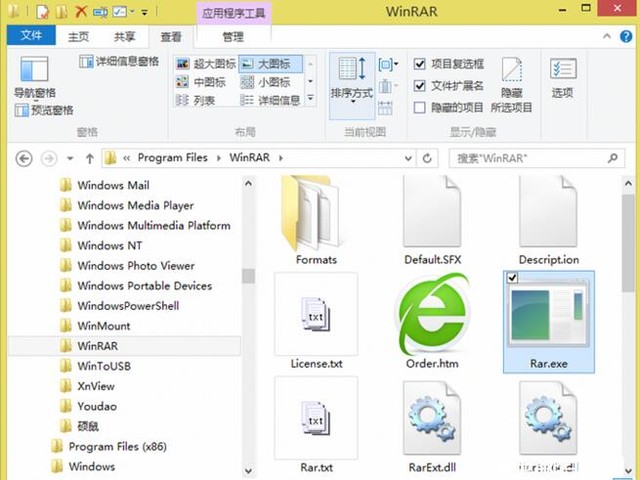
Task: Refresh the WinRAR folder view
Action: (427, 158)
